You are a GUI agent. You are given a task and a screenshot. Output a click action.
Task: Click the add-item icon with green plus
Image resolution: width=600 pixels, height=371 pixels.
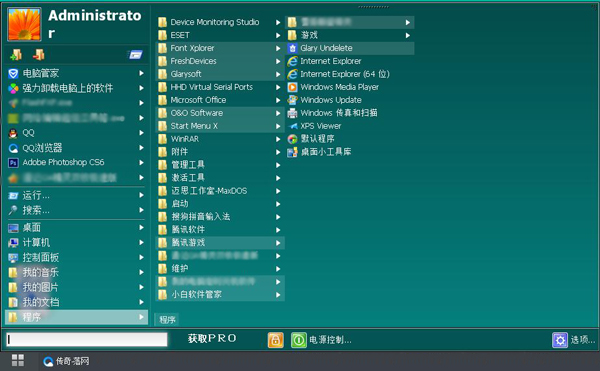[16, 55]
